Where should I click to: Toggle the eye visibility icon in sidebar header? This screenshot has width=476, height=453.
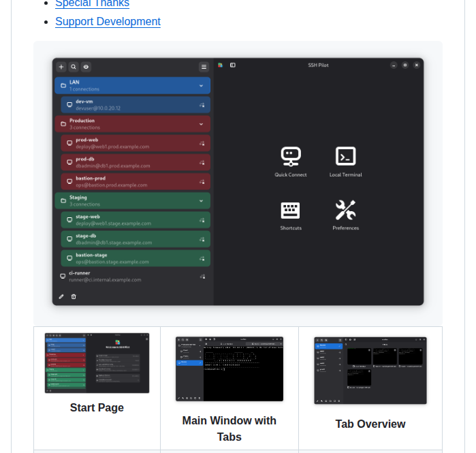pyautogui.click(x=86, y=67)
